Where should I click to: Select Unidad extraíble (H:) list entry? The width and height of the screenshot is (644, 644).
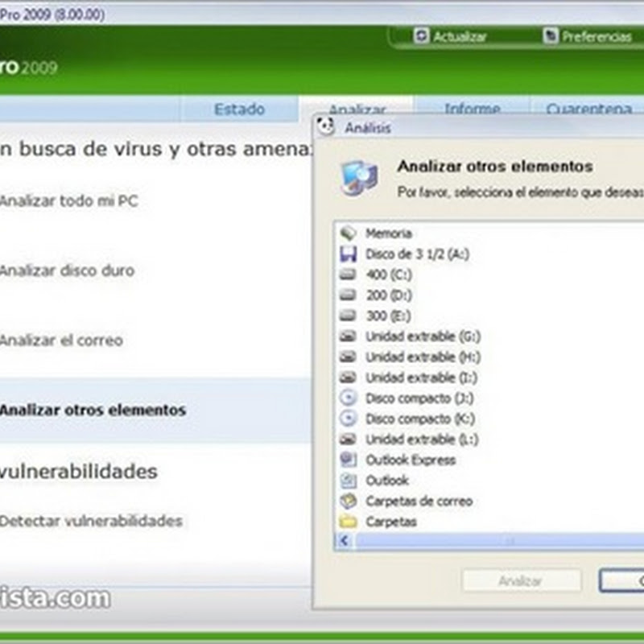[x=423, y=357]
